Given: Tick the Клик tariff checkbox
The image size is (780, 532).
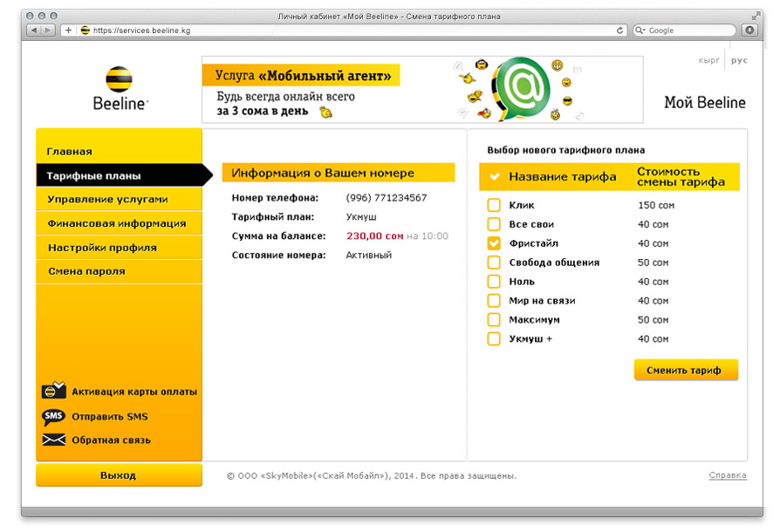Looking at the screenshot, I should click(494, 205).
